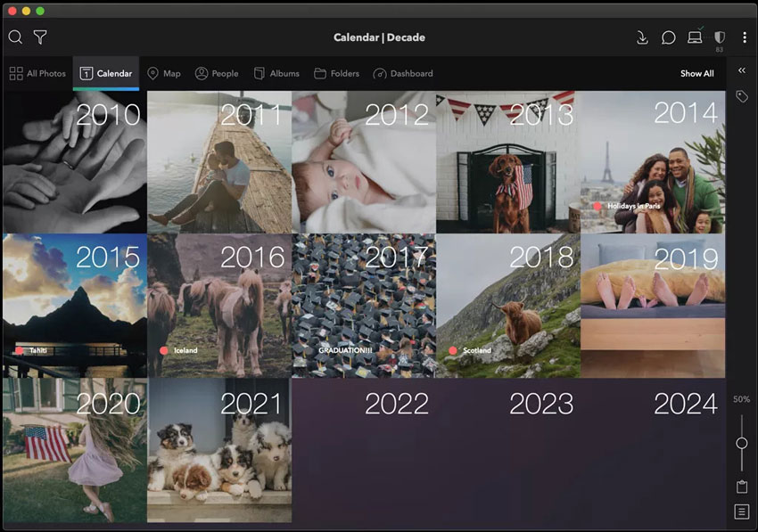Open the three-dot overflow menu
The width and height of the screenshot is (758, 532).
(x=746, y=37)
